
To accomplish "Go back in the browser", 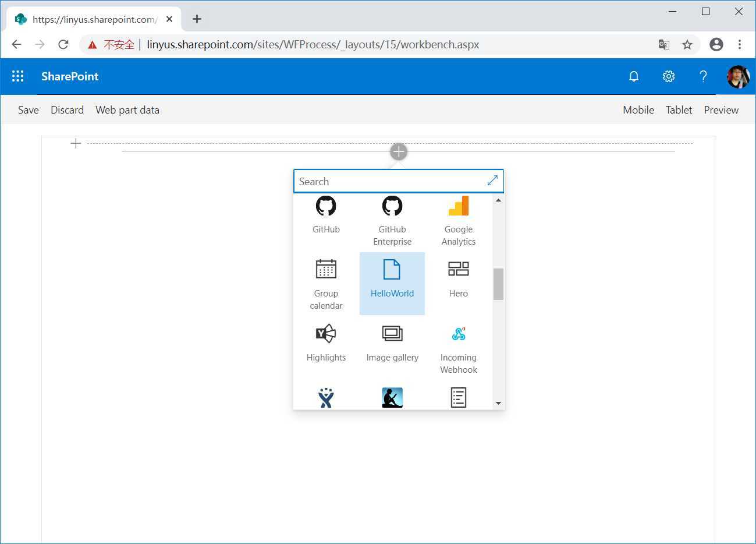I will click(x=16, y=44).
